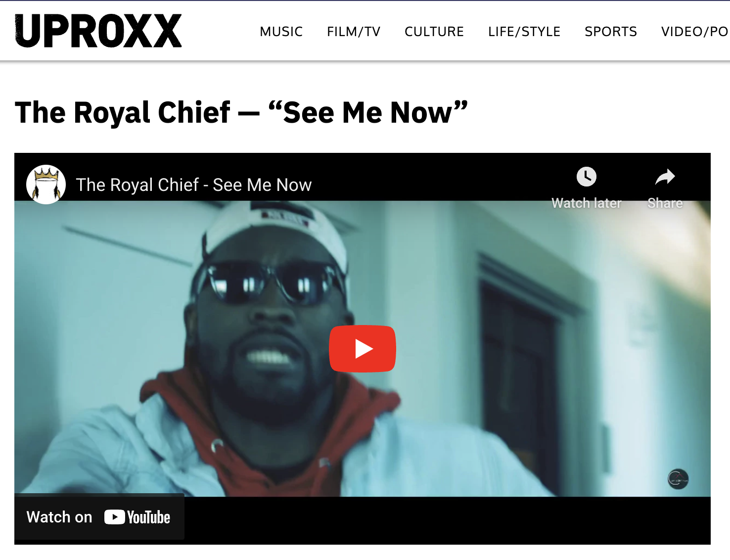
Task: Open video title link "The Royal Chief - See Me Now"
Action: [x=194, y=185]
